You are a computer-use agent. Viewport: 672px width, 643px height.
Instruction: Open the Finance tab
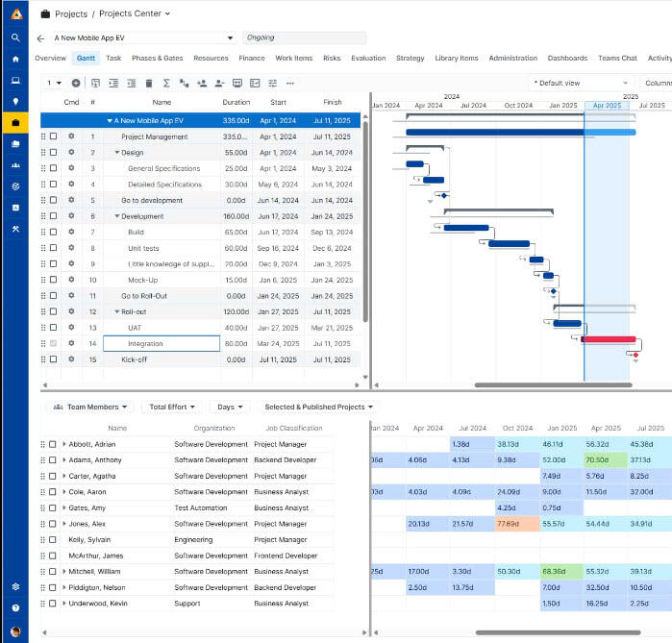(x=252, y=59)
